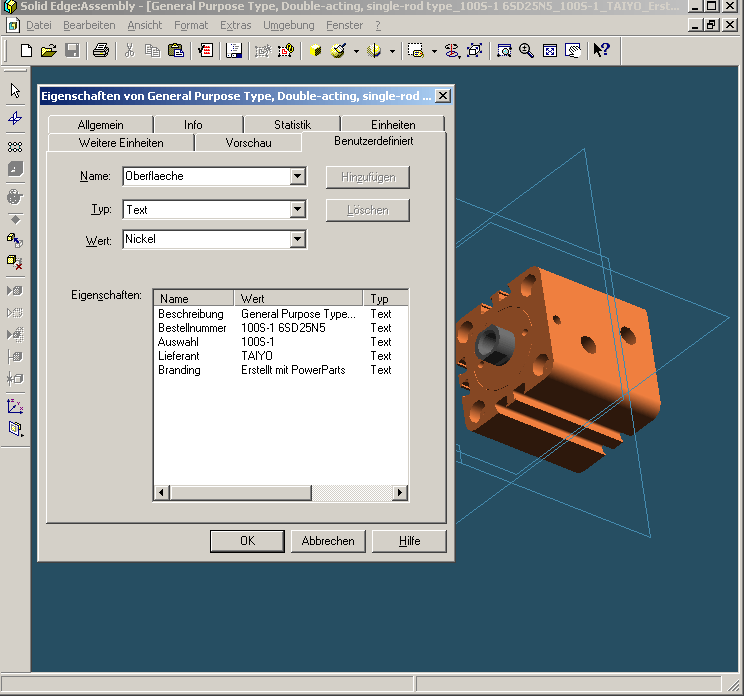The width and height of the screenshot is (744, 696).
Task: Open a file with the folder icon
Action: click(48, 50)
